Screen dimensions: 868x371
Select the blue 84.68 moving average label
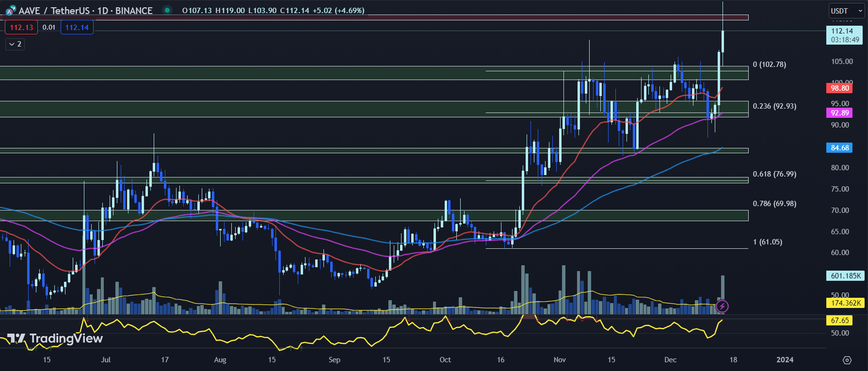(839, 147)
